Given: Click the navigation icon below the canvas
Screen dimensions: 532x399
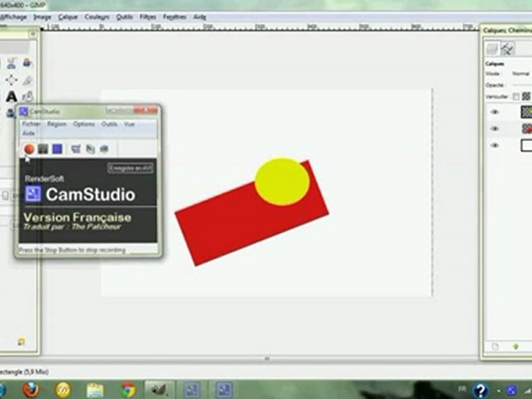Looking at the screenshot, I should 267,359.
